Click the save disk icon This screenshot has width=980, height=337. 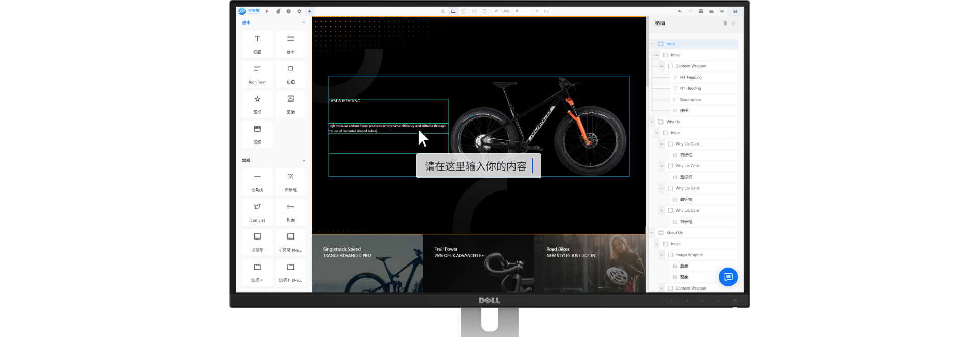(735, 11)
